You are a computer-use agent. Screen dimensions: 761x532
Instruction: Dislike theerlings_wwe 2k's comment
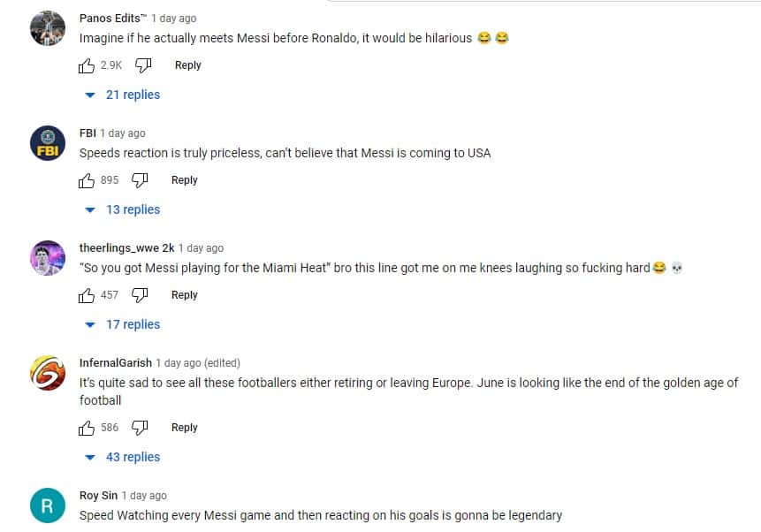pos(140,295)
